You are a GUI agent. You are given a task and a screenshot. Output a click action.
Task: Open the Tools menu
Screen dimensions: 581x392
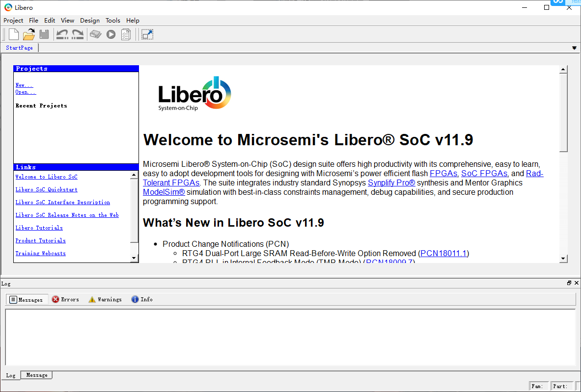pos(112,20)
